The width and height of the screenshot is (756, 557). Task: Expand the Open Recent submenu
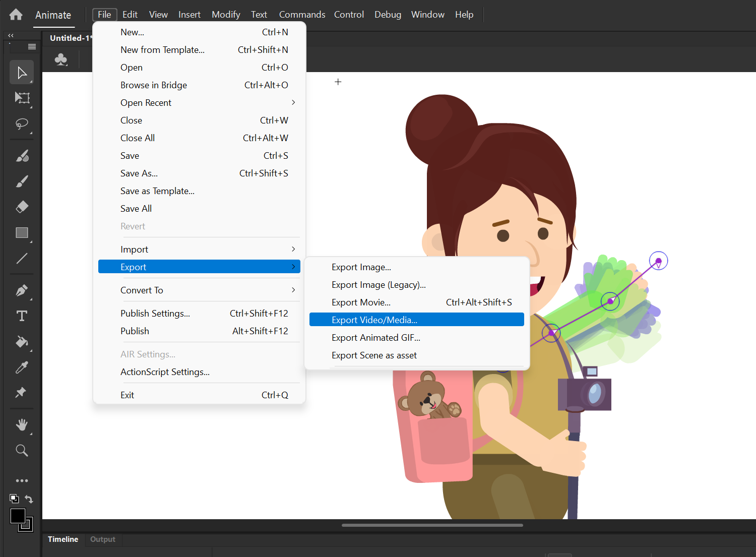(146, 102)
